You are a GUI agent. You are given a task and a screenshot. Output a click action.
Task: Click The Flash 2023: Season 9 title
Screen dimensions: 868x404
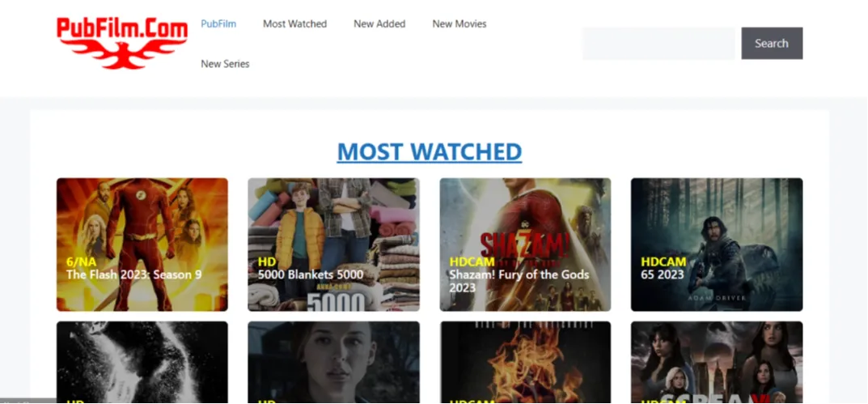click(134, 274)
